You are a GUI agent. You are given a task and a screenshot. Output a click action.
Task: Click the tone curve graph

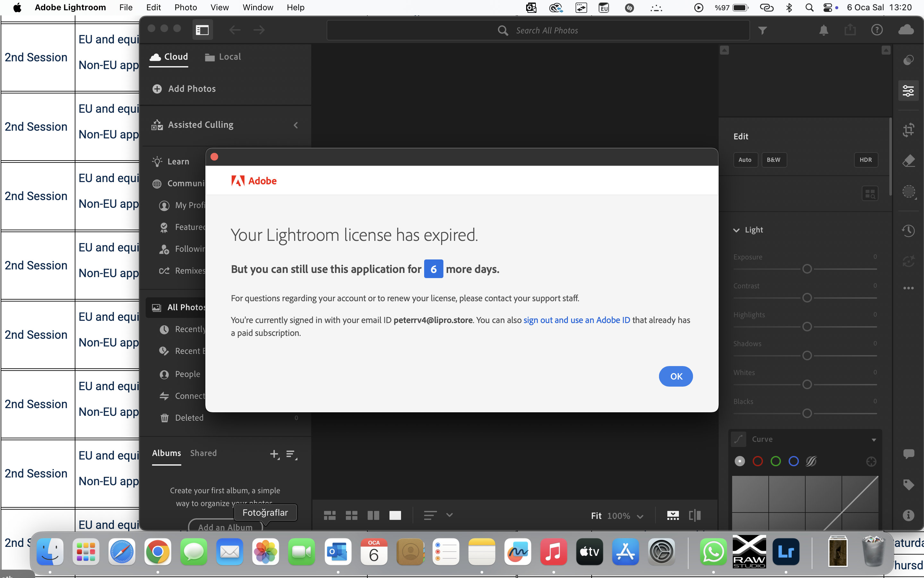coord(805,503)
